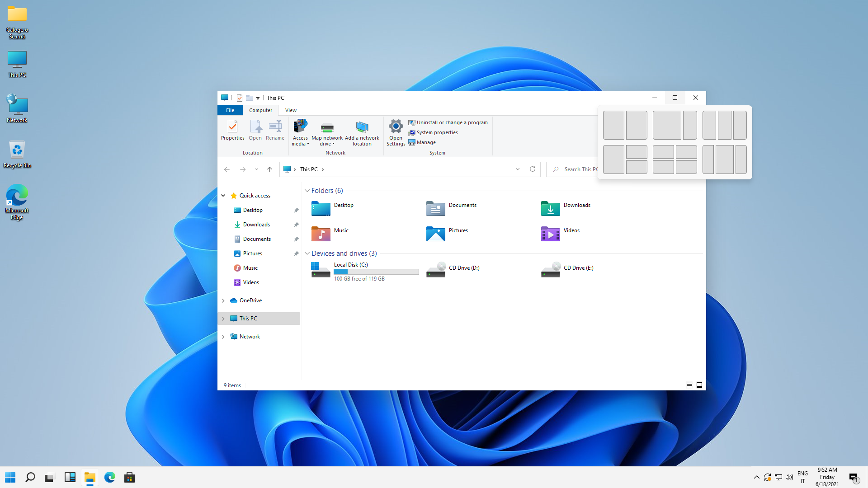Collapse the Folders (6) group
The height and width of the screenshot is (488, 868).
[307, 191]
